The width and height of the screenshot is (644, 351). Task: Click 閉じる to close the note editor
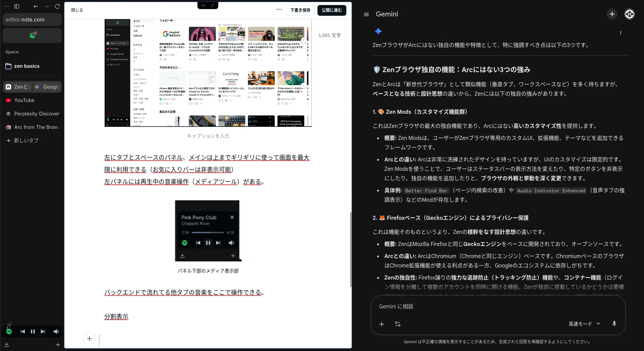pos(77,10)
